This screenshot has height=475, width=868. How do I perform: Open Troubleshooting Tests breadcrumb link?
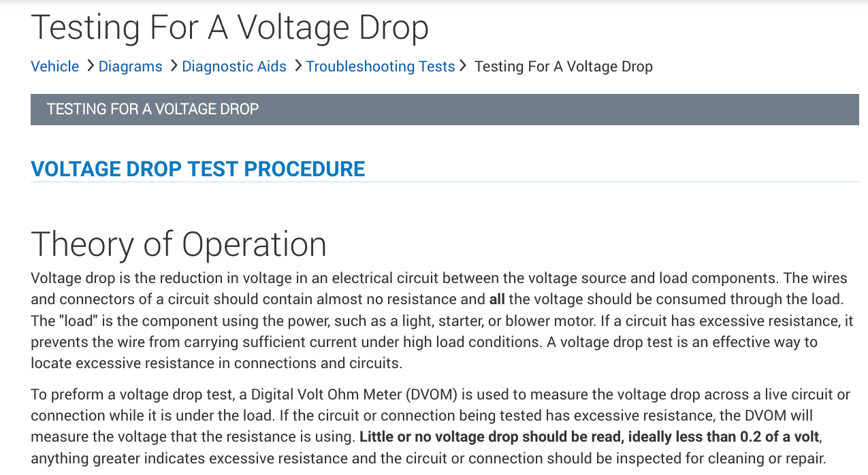pos(380,67)
